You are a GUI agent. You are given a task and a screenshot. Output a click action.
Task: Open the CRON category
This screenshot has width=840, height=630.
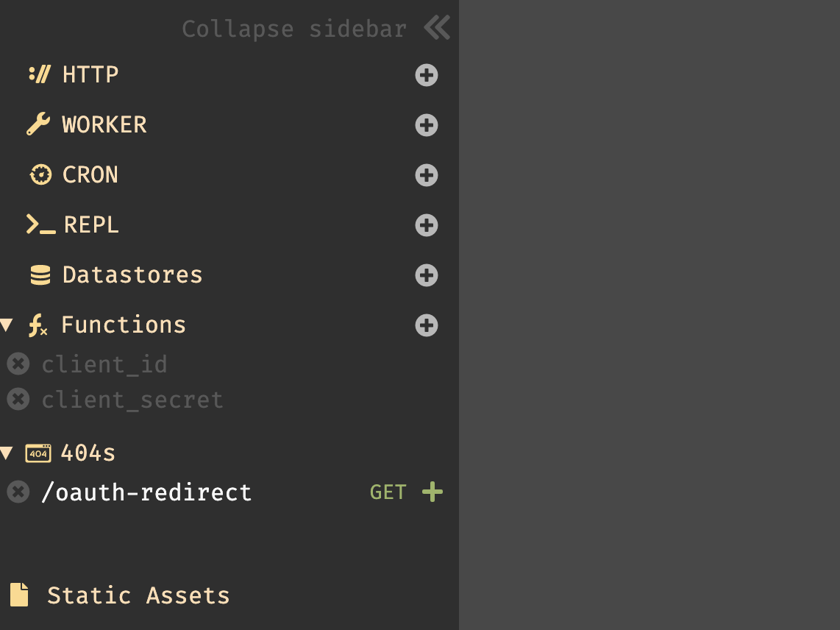tap(90, 174)
